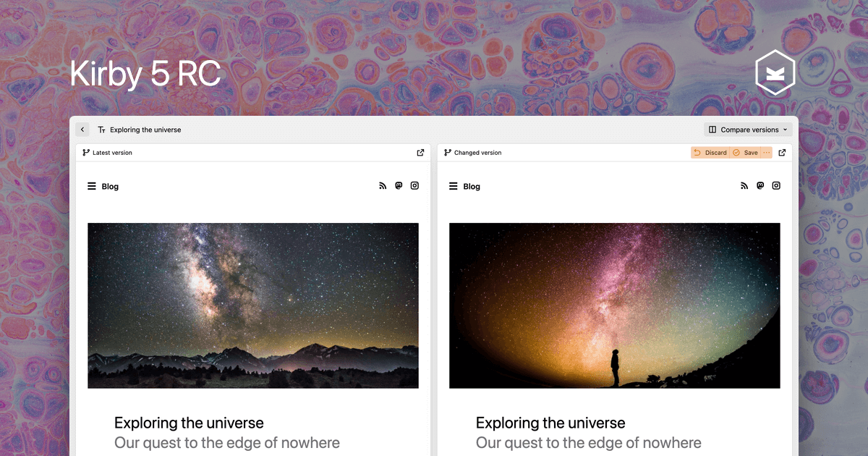Click Instagram icon in right preview
The width and height of the screenshot is (868, 456).
(776, 186)
